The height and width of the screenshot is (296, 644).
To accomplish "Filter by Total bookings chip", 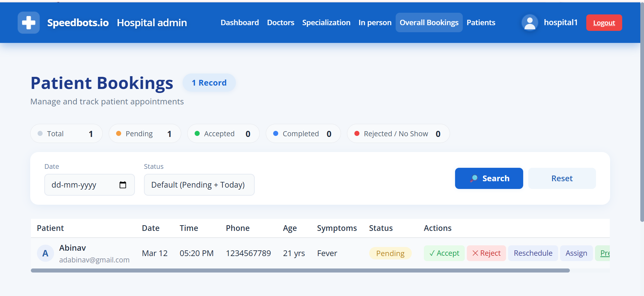I will 66,134.
